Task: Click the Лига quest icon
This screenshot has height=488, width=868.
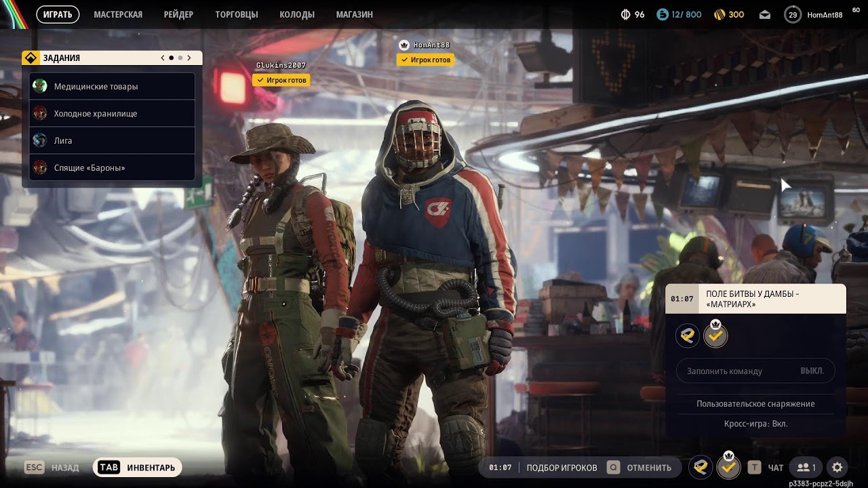Action: click(40, 140)
